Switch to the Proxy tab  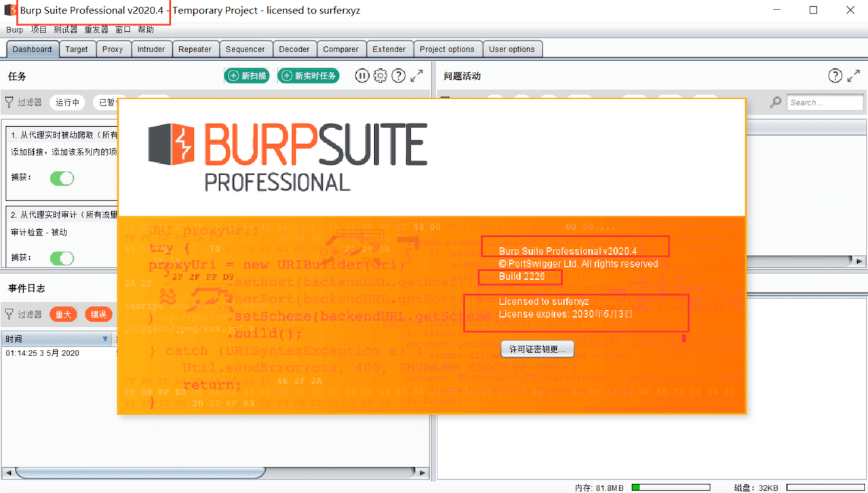point(113,49)
